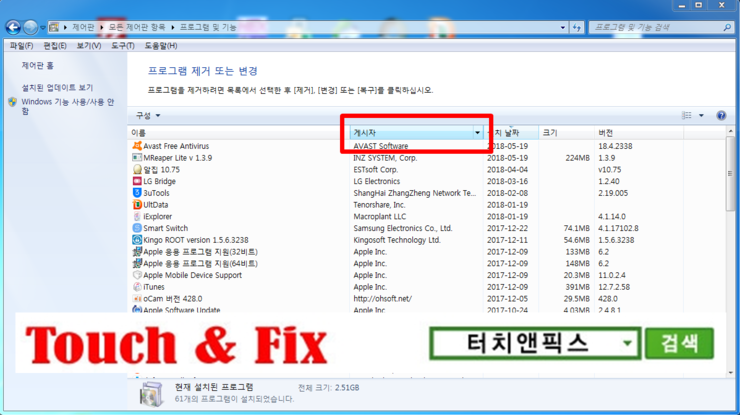The width and height of the screenshot is (740, 415).
Task: Click the Forward navigation arrow
Action: point(30,27)
